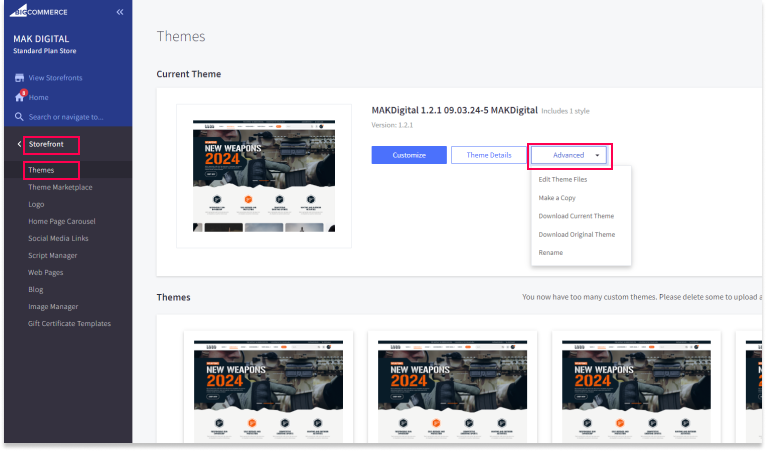Click the Home icon with notification badge
The width and height of the screenshot is (766, 451).
point(19,97)
